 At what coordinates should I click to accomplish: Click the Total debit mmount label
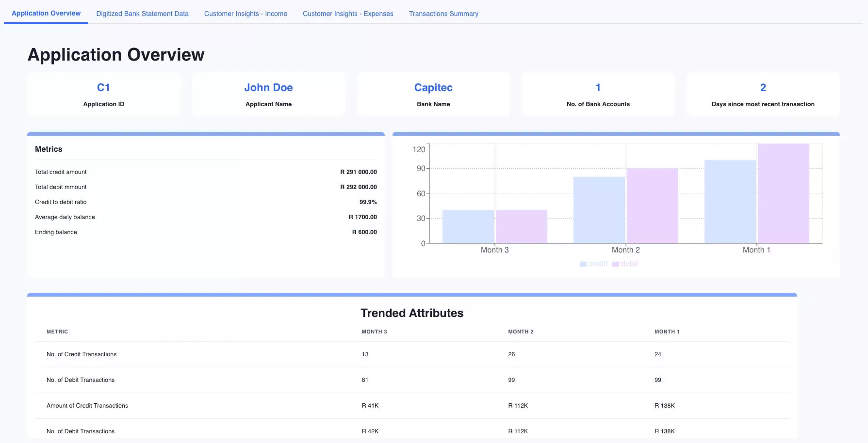(x=61, y=187)
